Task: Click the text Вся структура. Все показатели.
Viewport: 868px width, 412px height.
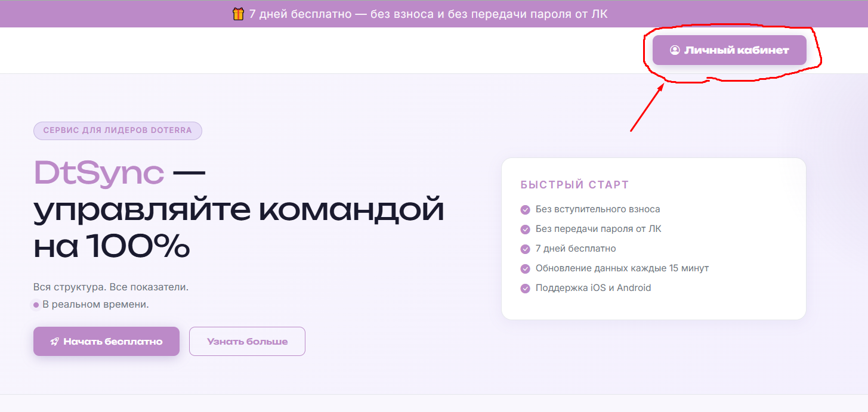Action: click(111, 287)
